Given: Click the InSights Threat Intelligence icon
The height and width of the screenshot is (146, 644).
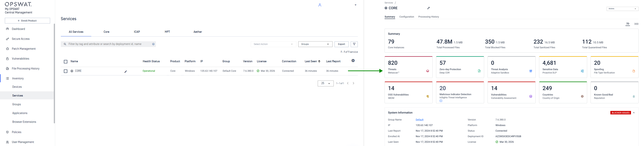Looking at the screenshot, I should tap(441, 101).
